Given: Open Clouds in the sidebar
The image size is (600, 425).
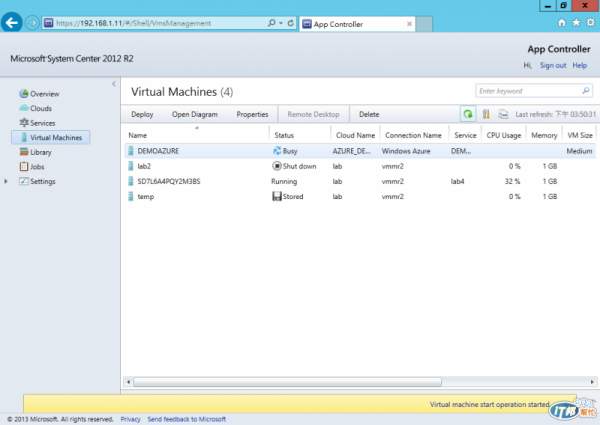Looking at the screenshot, I should click(41, 108).
